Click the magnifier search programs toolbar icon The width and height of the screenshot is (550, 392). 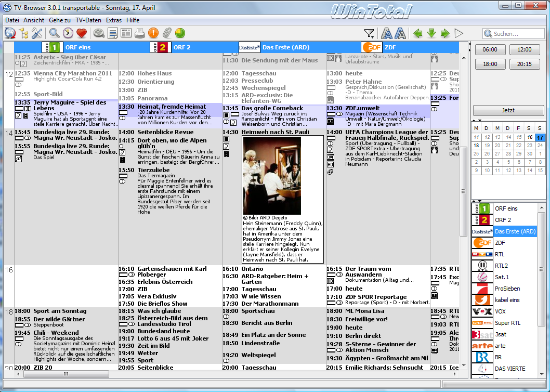coord(54,33)
